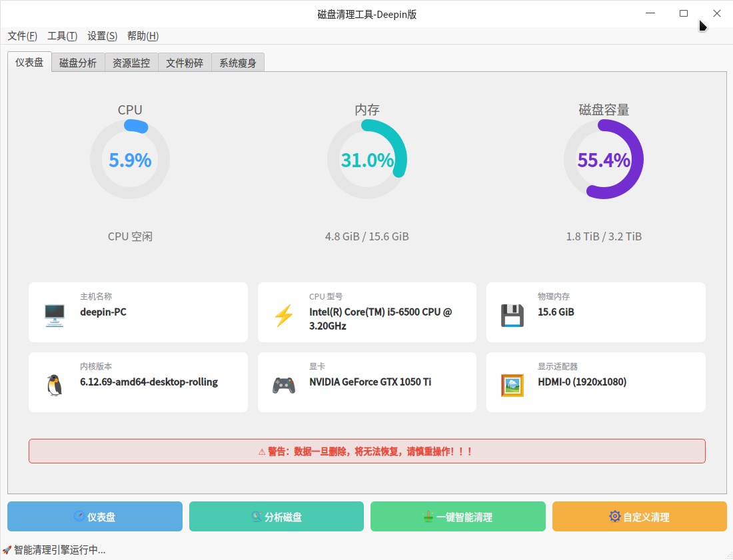Click the floppy disk icon for 物理内存

tap(512, 315)
